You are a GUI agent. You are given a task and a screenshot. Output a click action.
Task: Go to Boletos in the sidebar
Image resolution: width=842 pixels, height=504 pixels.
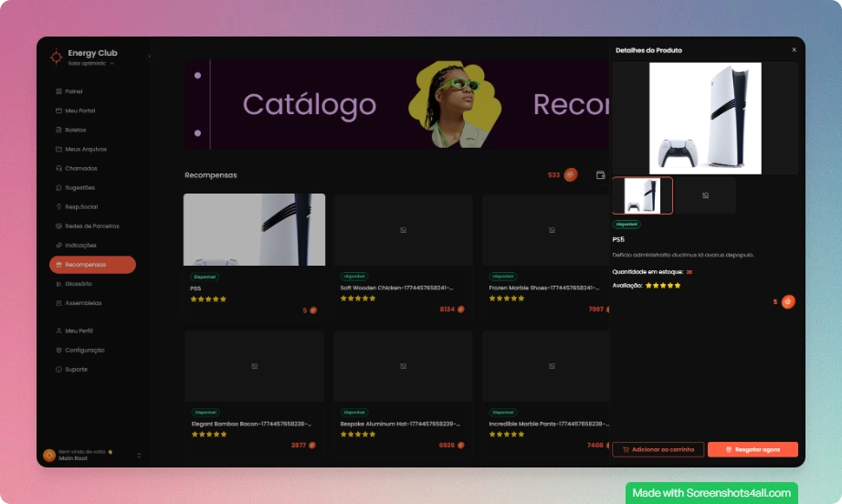tap(75, 130)
